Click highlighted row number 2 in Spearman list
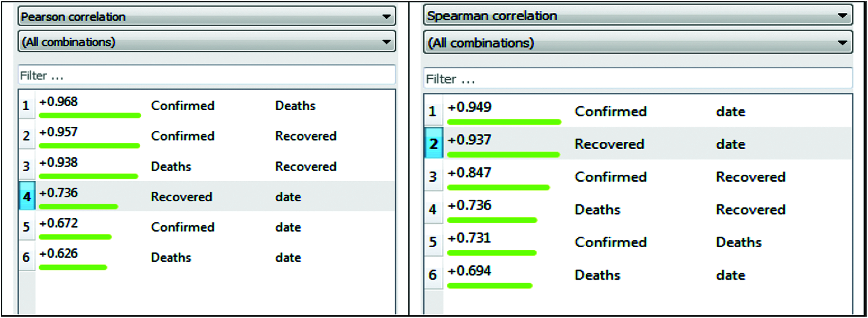This screenshot has width=868, height=318. point(433,144)
